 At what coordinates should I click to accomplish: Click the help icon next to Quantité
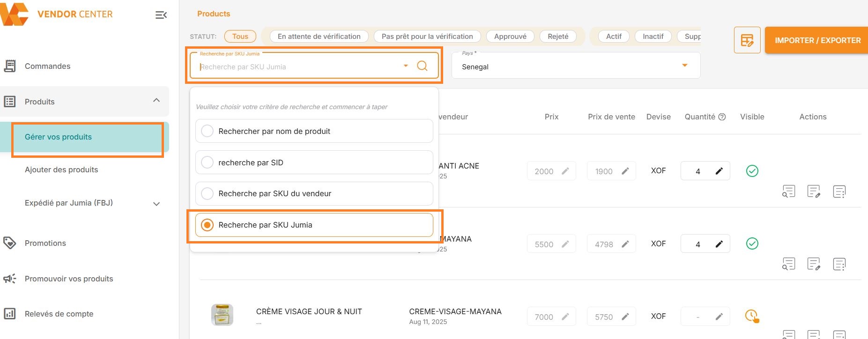[x=722, y=117]
